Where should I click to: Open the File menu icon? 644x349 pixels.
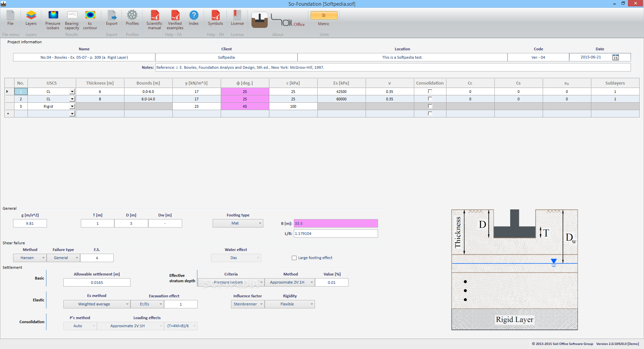tap(10, 18)
